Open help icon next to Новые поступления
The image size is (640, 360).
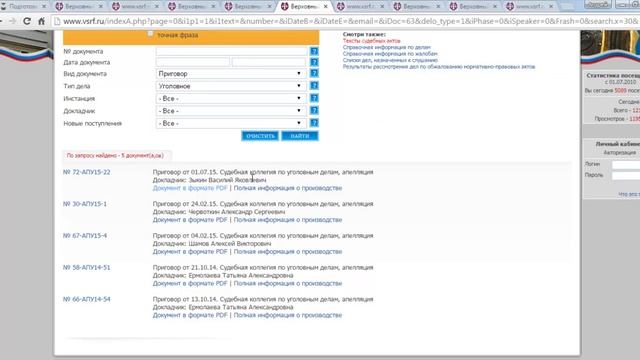click(314, 123)
